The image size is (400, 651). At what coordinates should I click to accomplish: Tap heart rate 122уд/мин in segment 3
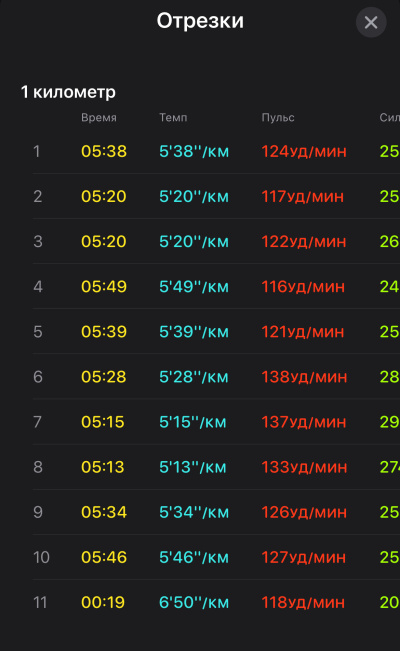[304, 241]
